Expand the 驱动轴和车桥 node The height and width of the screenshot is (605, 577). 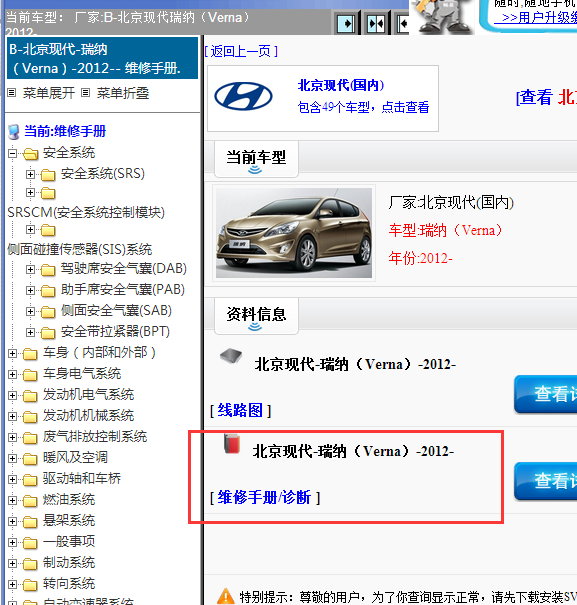12,479
